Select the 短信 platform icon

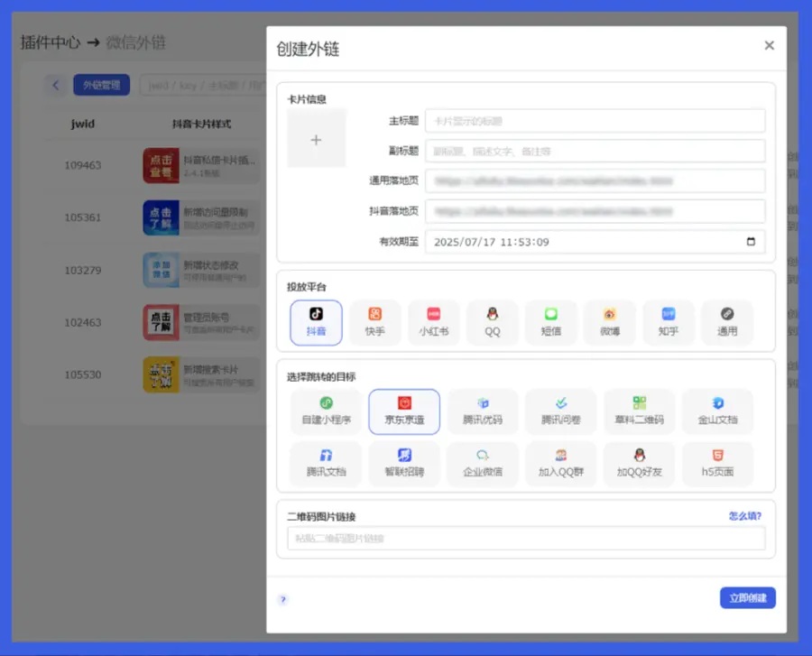coord(551,322)
